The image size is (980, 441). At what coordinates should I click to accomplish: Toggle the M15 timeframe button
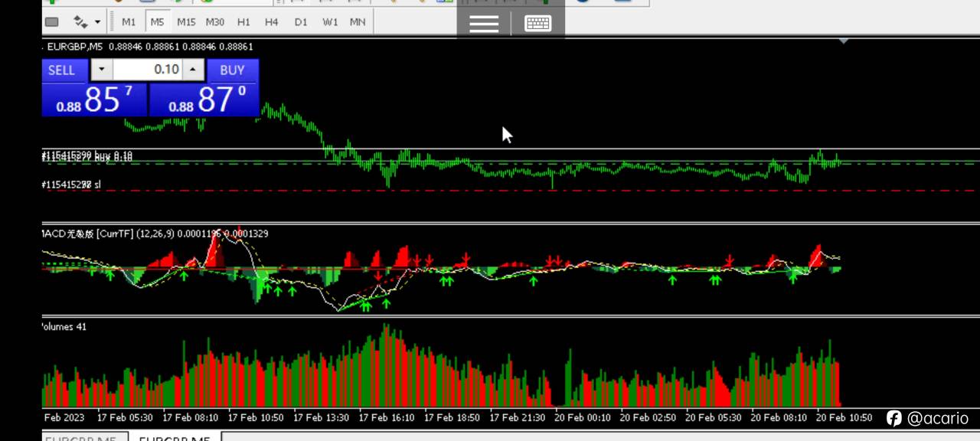tap(186, 21)
